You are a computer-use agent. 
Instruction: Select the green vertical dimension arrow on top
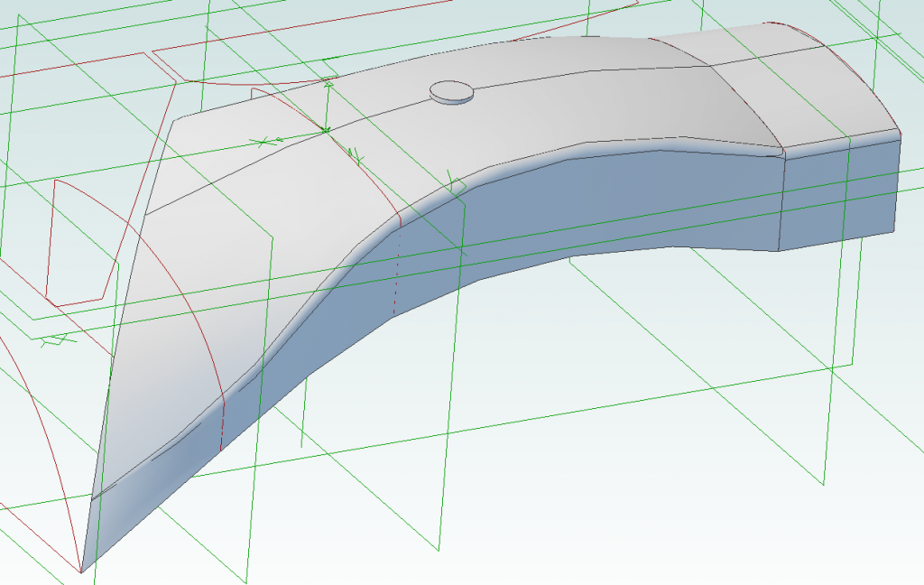tap(328, 107)
